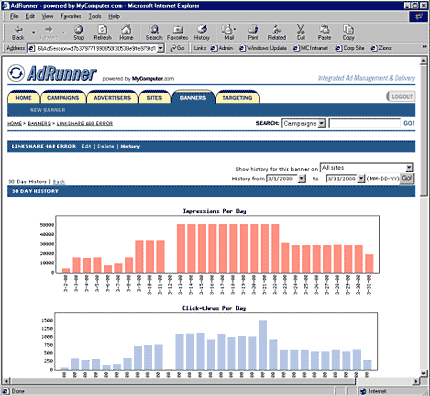Open the MC Intranet link in Links bar
This screenshot has height=396, width=430.
point(310,48)
